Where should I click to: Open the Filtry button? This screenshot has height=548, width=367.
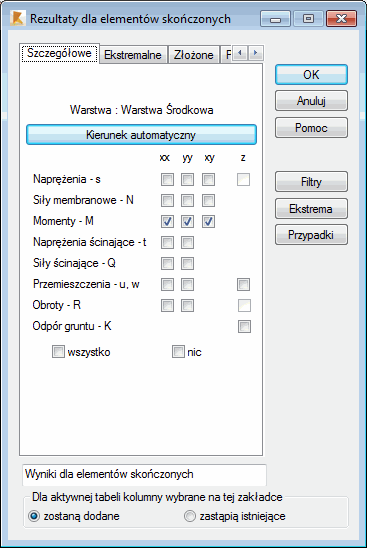point(311,182)
